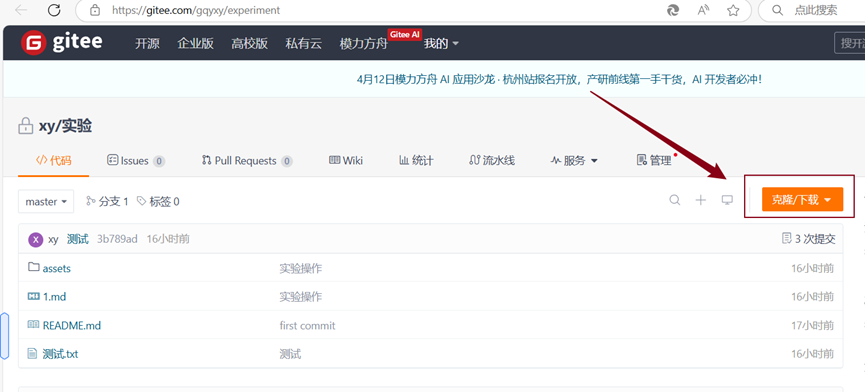This screenshot has width=865, height=392.
Task: Click the sidebar handle at the left edge
Action: point(4,336)
